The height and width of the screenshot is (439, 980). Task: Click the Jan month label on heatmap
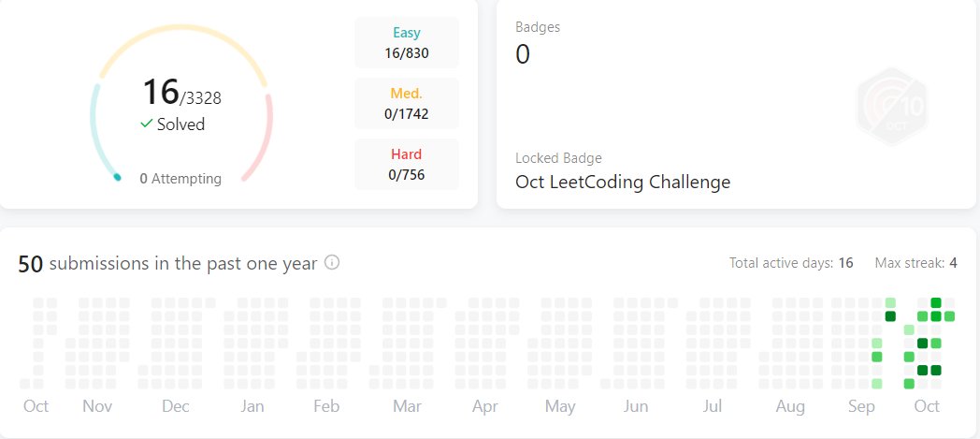click(252, 406)
